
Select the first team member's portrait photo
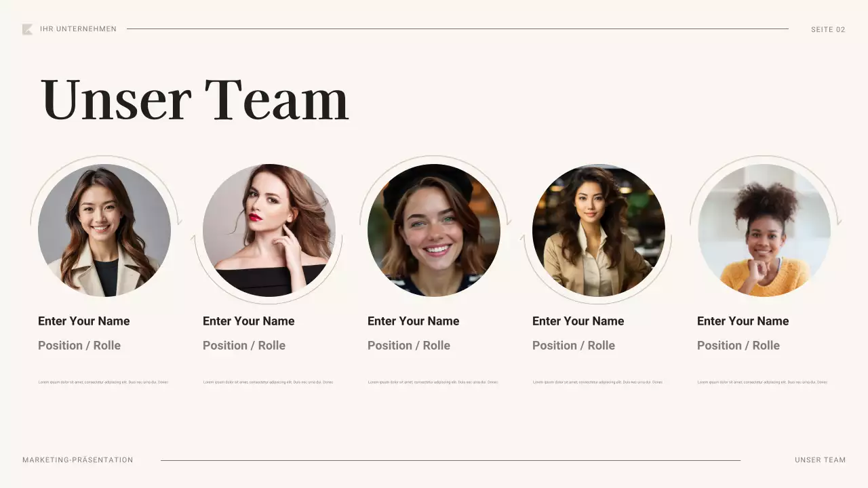104,230
